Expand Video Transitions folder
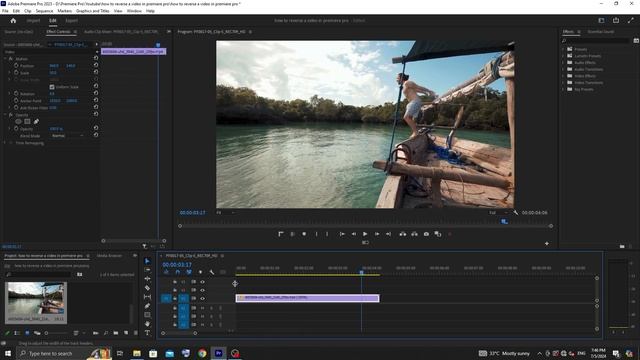 (563, 82)
